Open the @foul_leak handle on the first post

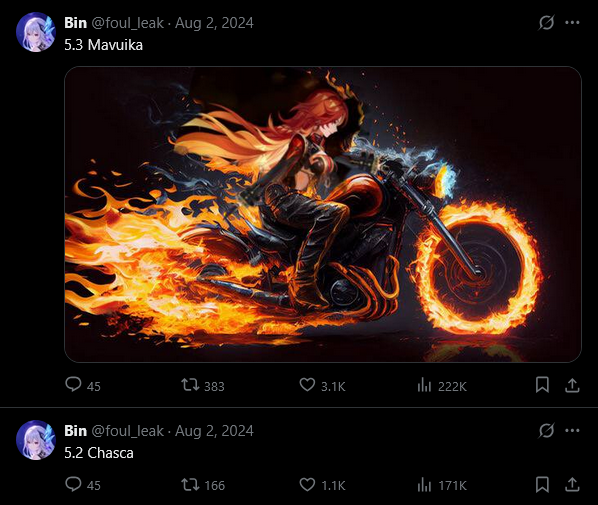pos(127,23)
